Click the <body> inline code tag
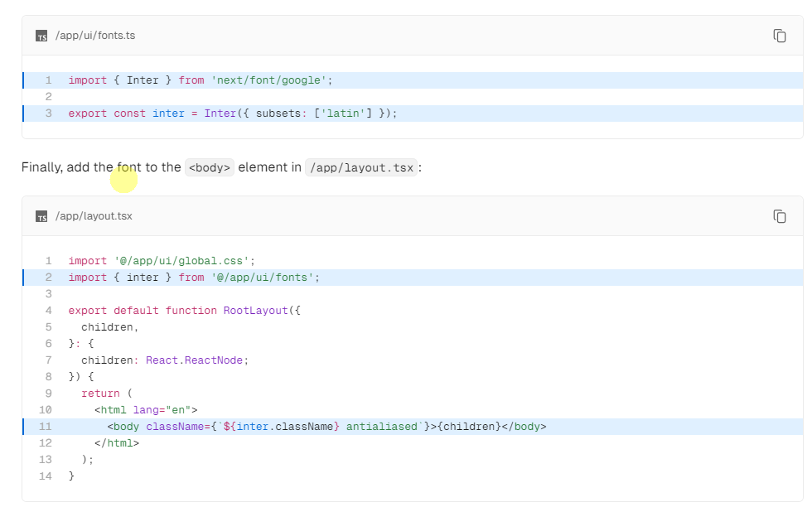Image resolution: width=812 pixels, height=512 pixels. [x=210, y=167]
